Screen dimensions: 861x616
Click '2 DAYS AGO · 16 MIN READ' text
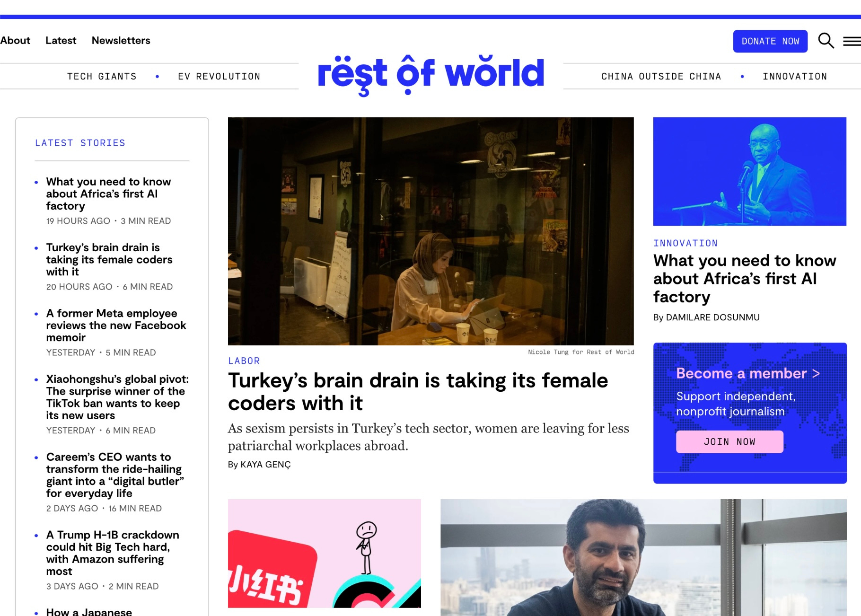tap(104, 508)
